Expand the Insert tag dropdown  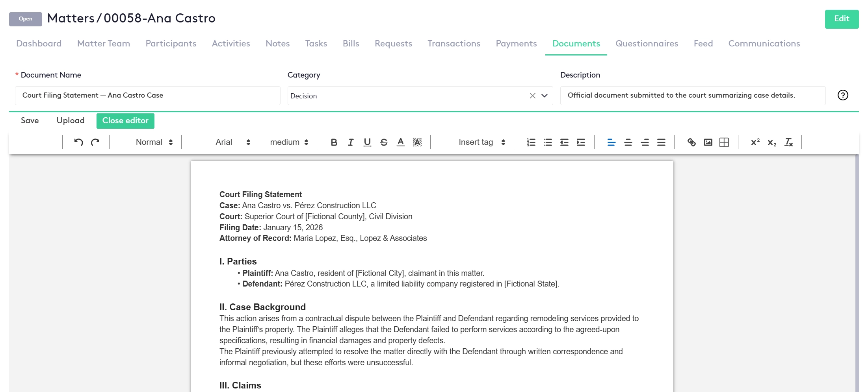(481, 142)
